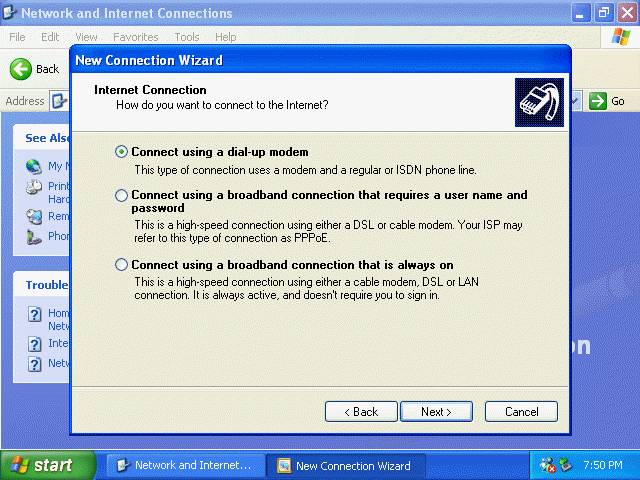Select dial-up modem connection option
The height and width of the screenshot is (480, 640).
point(121,152)
